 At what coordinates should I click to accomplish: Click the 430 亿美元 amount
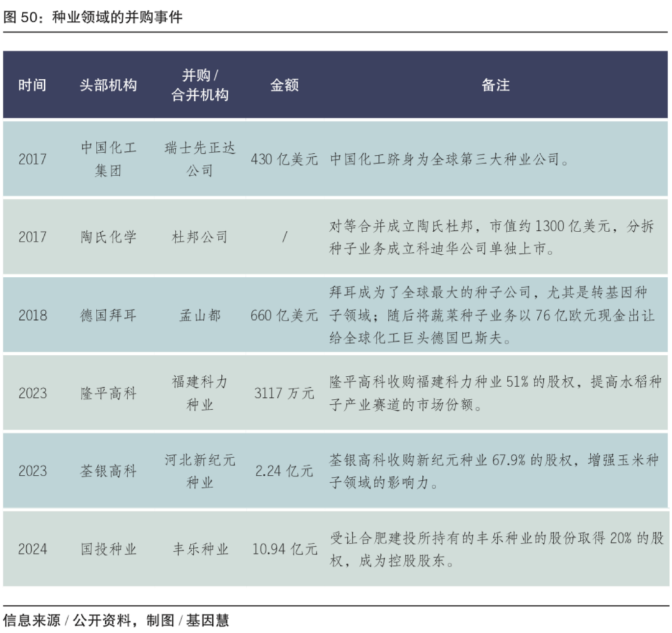284,159
